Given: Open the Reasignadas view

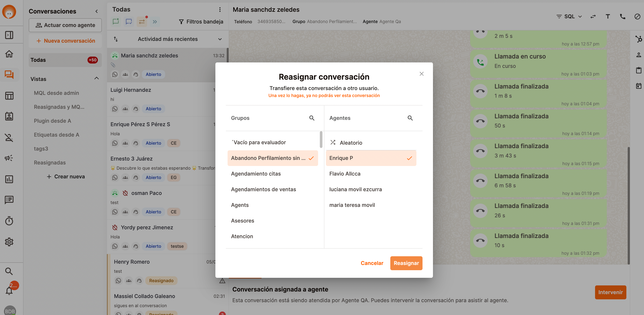Looking at the screenshot, I should click(x=50, y=163).
